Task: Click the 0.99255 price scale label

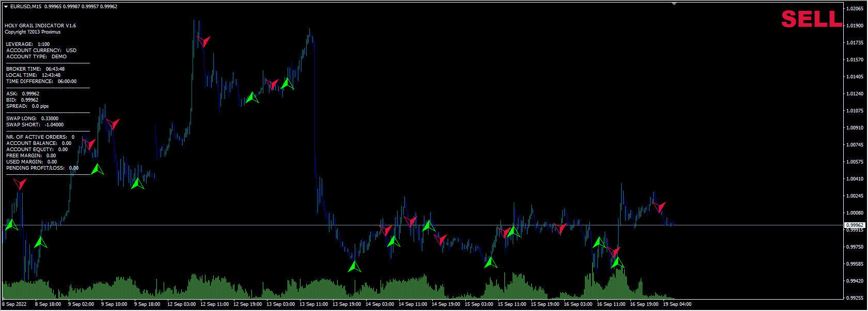Action: [x=855, y=298]
